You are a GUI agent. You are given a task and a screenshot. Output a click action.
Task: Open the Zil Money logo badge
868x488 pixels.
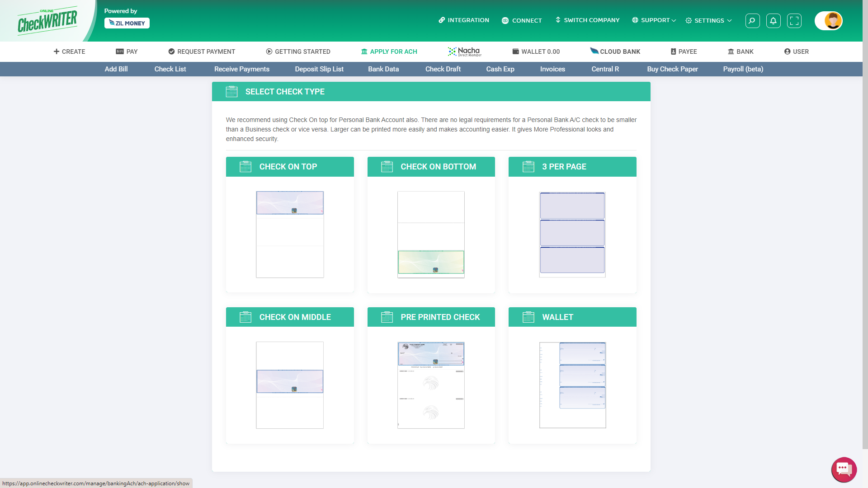(x=127, y=23)
